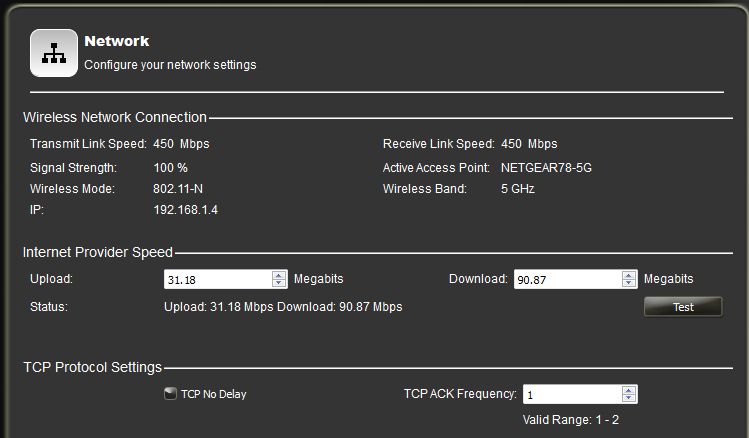Click the Status upload and download result text
The image size is (749, 438).
click(283, 307)
